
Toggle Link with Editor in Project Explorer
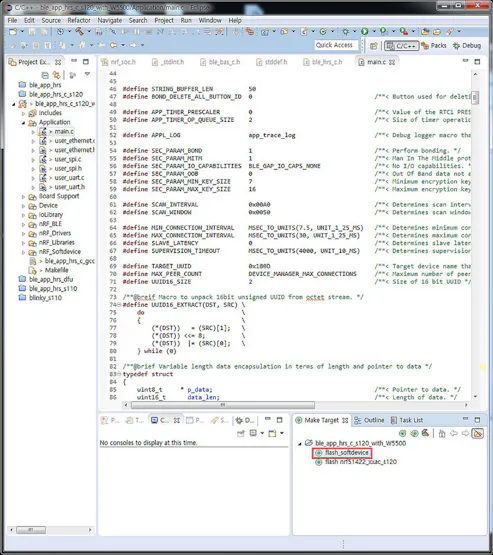click(56, 75)
